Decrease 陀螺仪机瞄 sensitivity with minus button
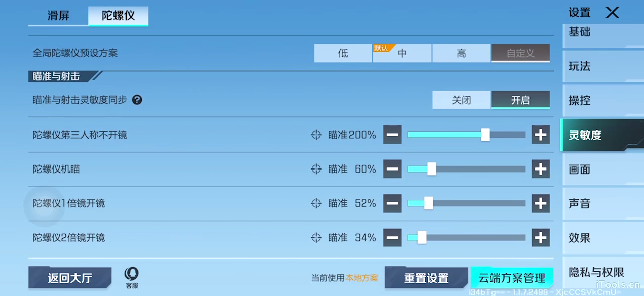644x296 pixels. (x=392, y=169)
